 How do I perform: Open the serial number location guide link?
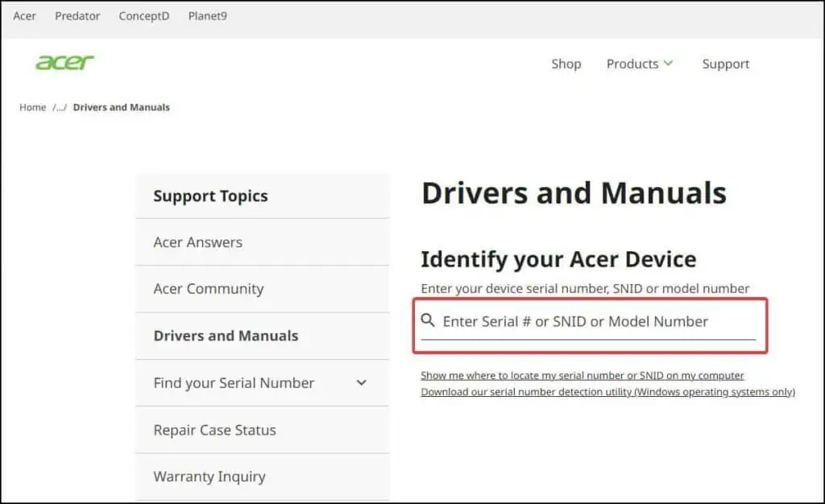tap(582, 375)
